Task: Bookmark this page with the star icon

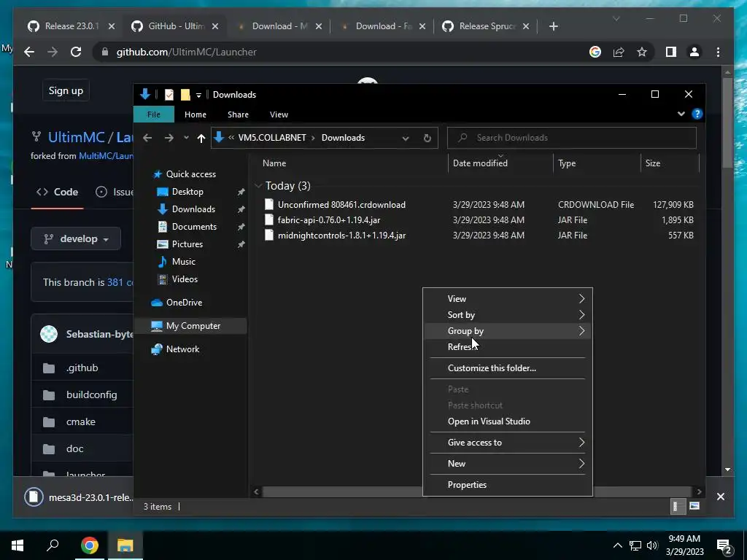Action: (642, 52)
